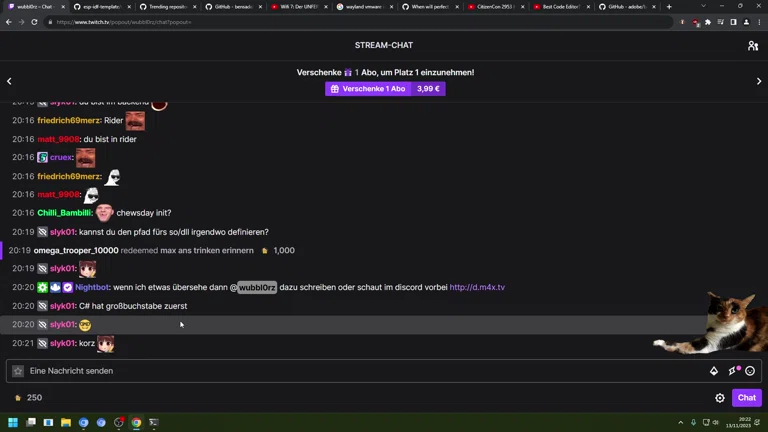Click the purple Chat send button

click(x=746, y=398)
